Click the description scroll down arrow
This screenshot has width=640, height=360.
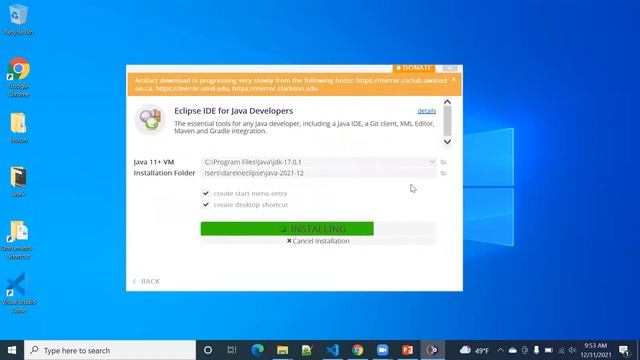point(447,142)
